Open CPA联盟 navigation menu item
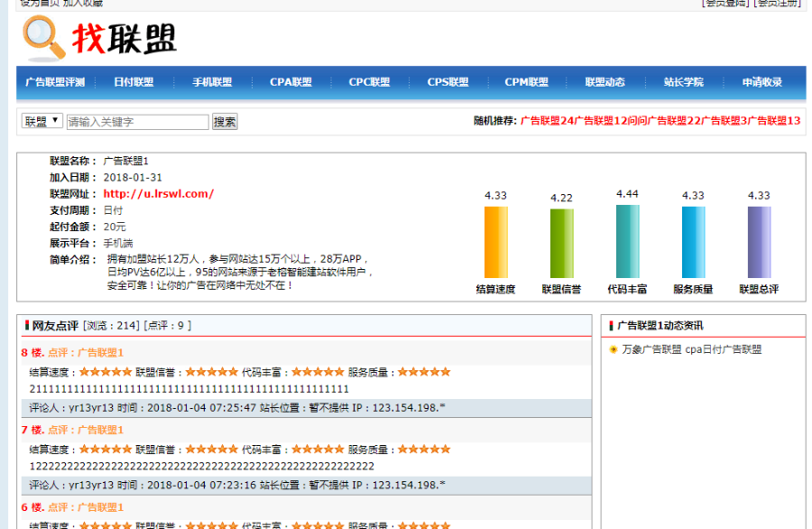The width and height of the screenshot is (812, 529). 290,80
